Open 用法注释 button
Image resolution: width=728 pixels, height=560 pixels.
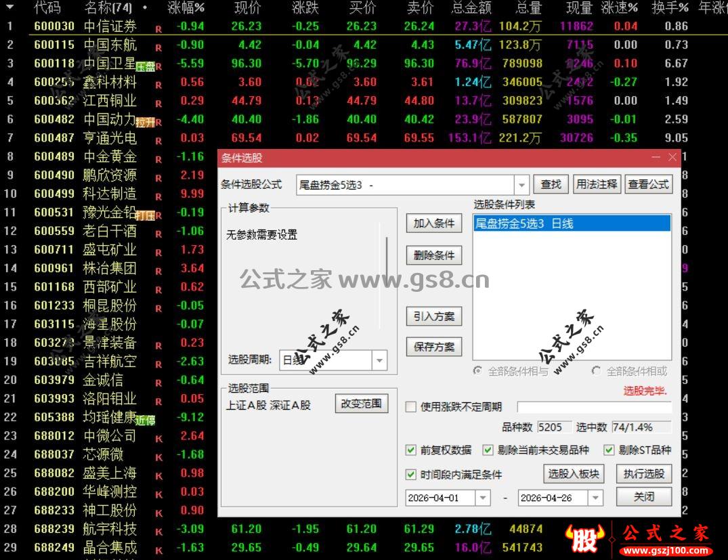point(597,184)
